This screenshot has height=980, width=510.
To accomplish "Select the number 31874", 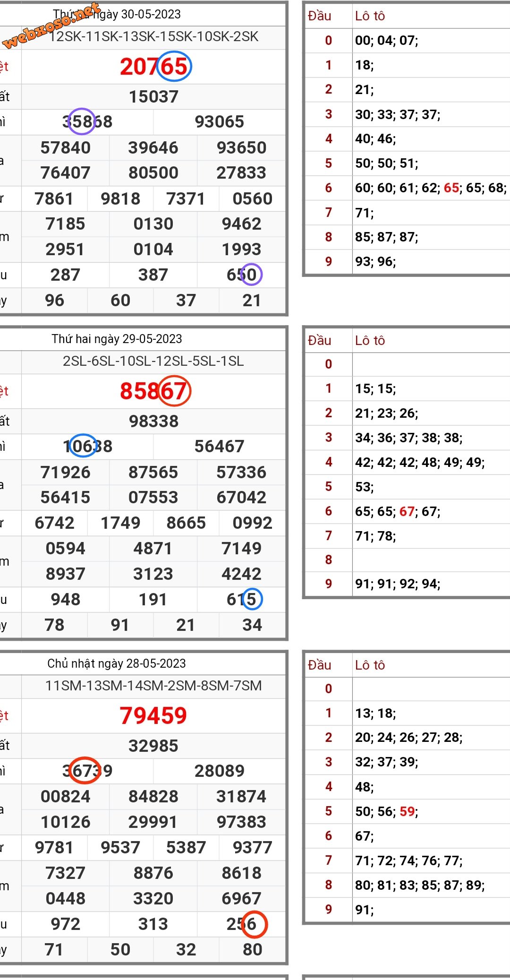I will tap(242, 797).
